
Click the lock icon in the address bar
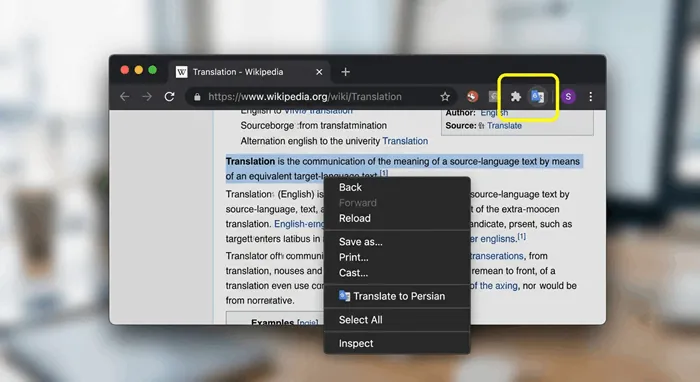(197, 96)
